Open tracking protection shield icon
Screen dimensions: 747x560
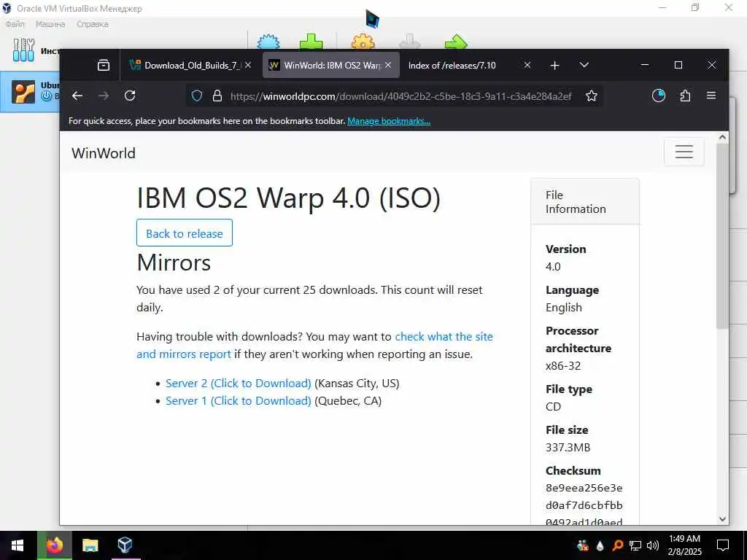(x=197, y=96)
